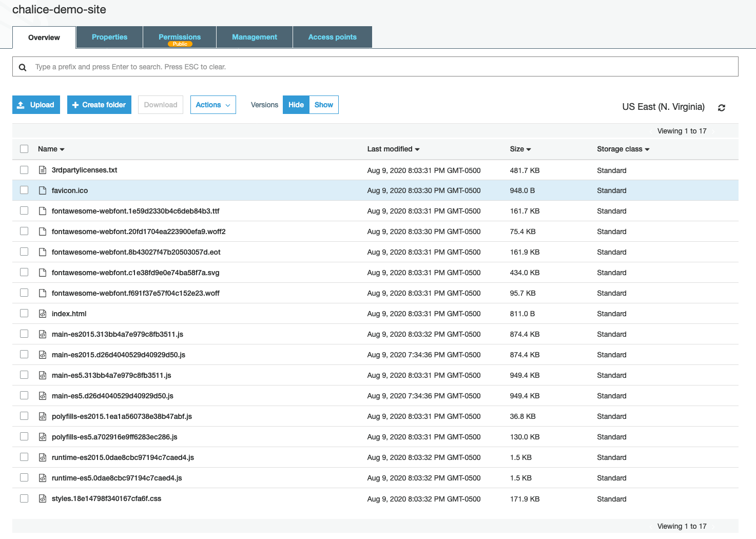Click icon of main-es2015.313bb4a7e979c8fb3511.js

[43, 334]
